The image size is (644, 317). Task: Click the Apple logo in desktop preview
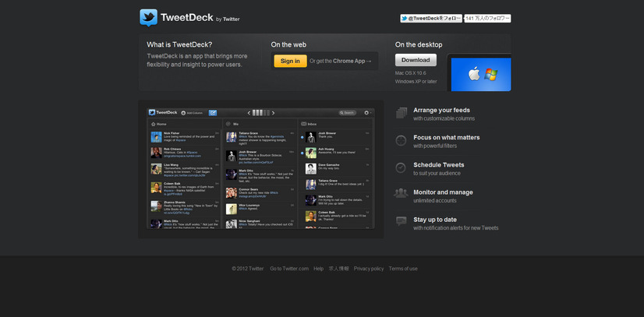(474, 74)
